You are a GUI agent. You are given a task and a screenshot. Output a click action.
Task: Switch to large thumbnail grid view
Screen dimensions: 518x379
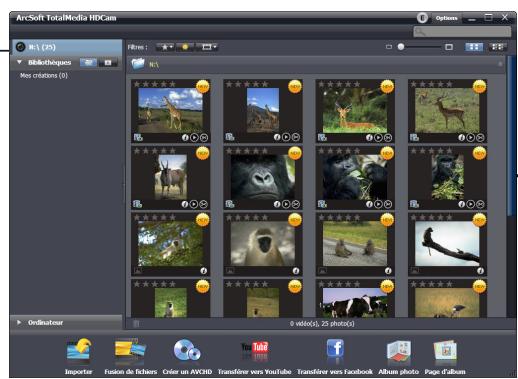pyautogui.click(x=474, y=47)
